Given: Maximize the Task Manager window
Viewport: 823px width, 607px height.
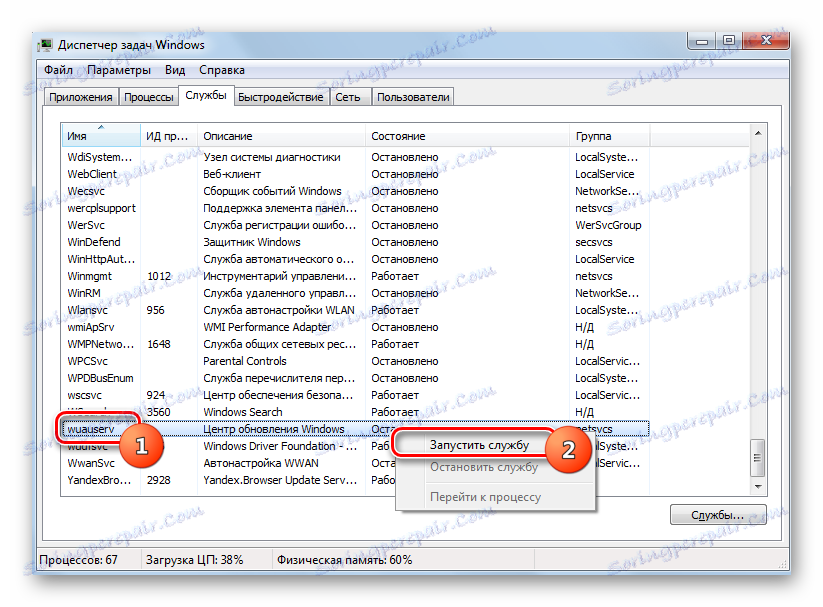Looking at the screenshot, I should click(729, 41).
